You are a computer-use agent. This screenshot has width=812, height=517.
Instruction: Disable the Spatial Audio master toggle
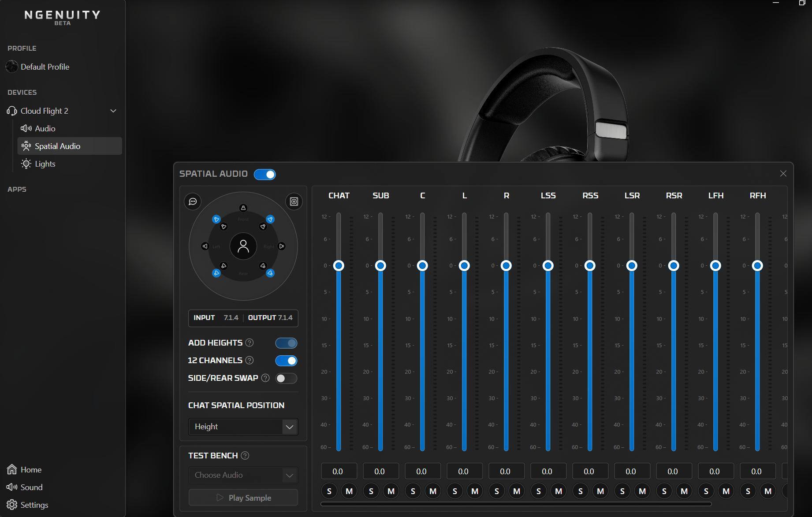[265, 174]
